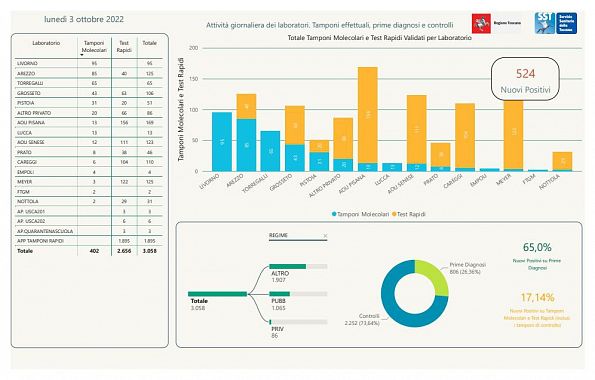The width and height of the screenshot is (595, 380).
Task: Select the LIVORNO row in table
Action: click(x=90, y=63)
